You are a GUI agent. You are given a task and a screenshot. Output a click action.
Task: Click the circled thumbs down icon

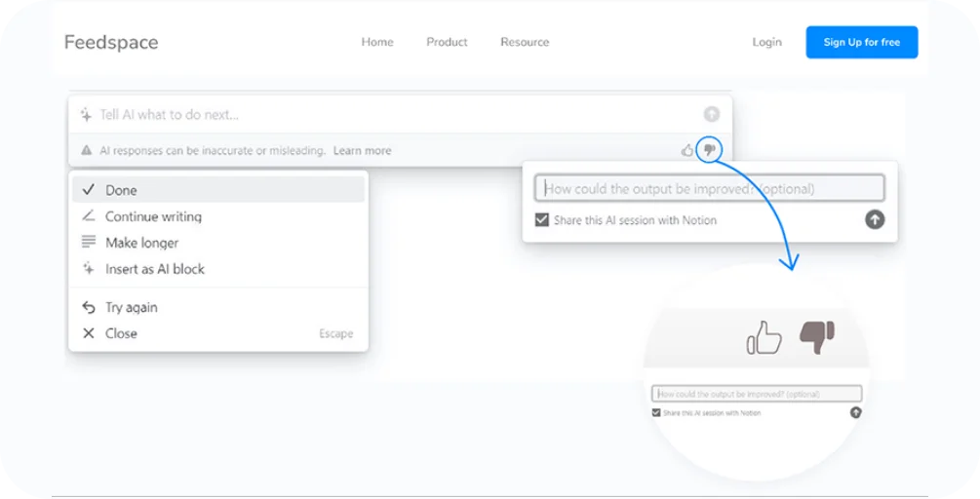[709, 150]
